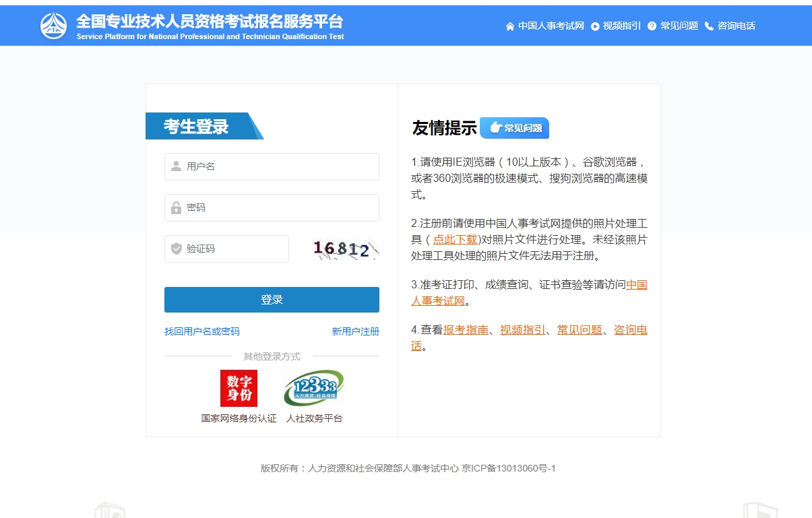Click the user icon in the username field

[176, 166]
